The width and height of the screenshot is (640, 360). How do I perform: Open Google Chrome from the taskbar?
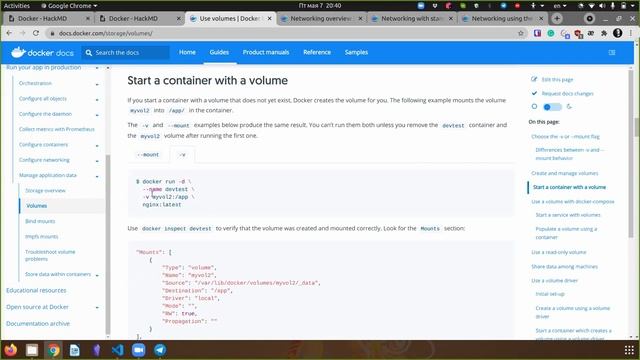(53, 350)
